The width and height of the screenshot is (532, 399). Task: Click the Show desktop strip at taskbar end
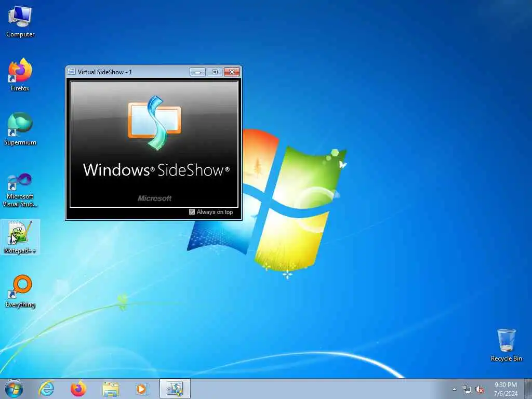click(528, 389)
